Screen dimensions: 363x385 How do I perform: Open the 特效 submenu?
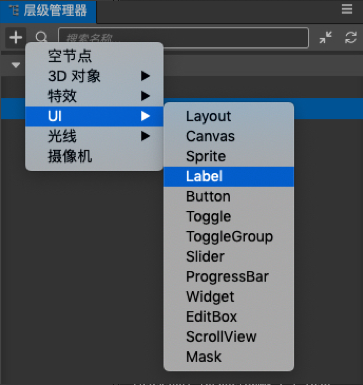pos(94,96)
